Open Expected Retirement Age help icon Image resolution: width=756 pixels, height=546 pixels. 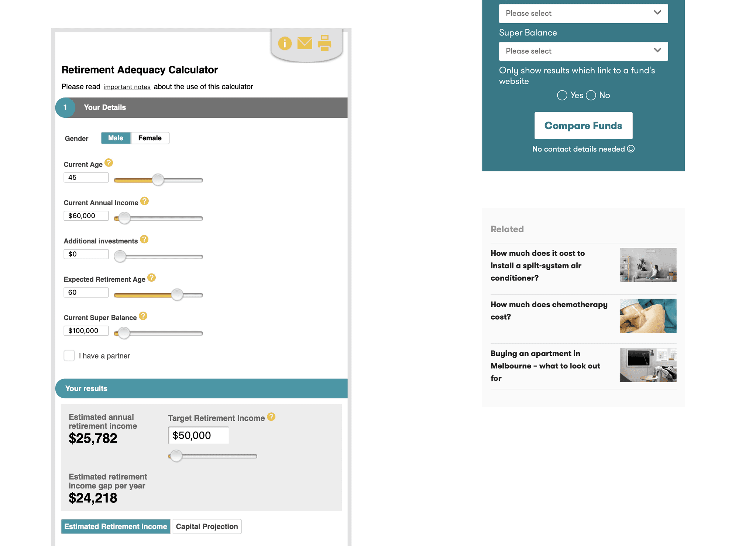(x=151, y=278)
